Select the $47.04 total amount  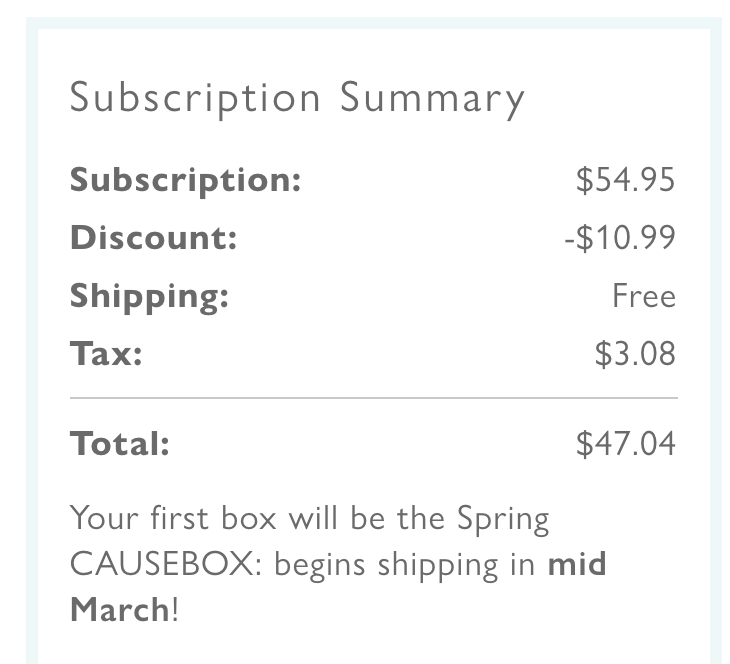point(625,443)
